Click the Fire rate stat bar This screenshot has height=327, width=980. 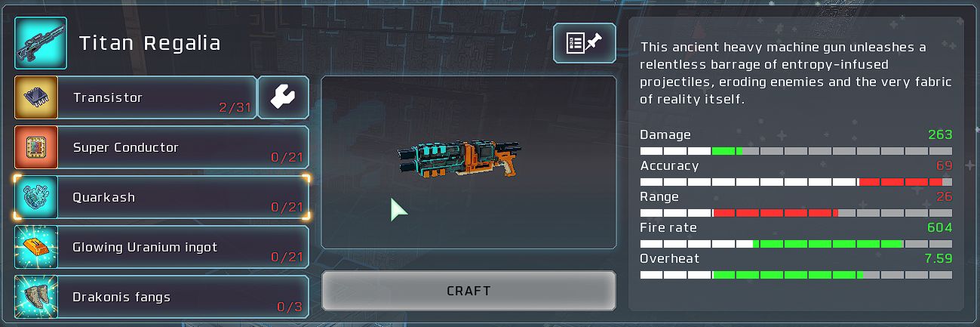pos(796,244)
